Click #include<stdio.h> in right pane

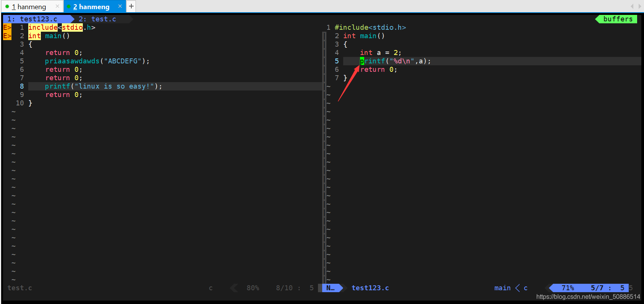click(370, 27)
